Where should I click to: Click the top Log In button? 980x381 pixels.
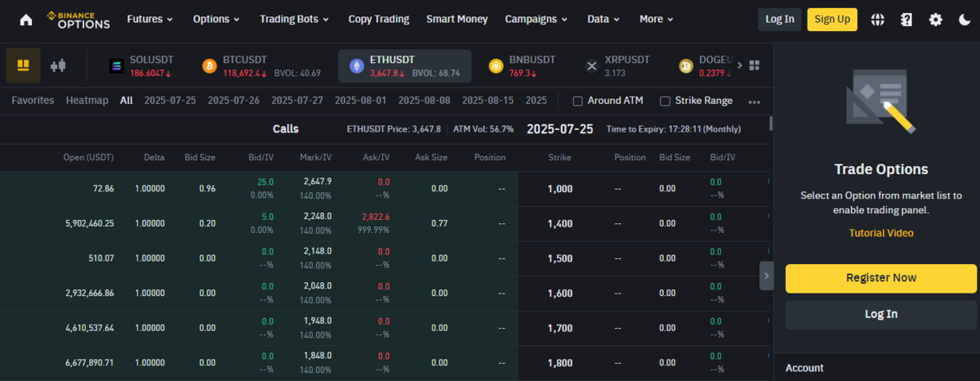click(x=779, y=20)
